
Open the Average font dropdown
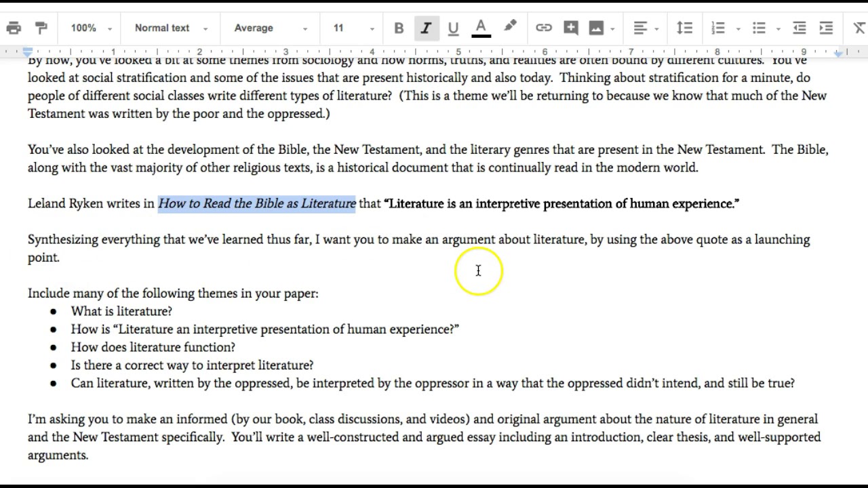click(270, 28)
